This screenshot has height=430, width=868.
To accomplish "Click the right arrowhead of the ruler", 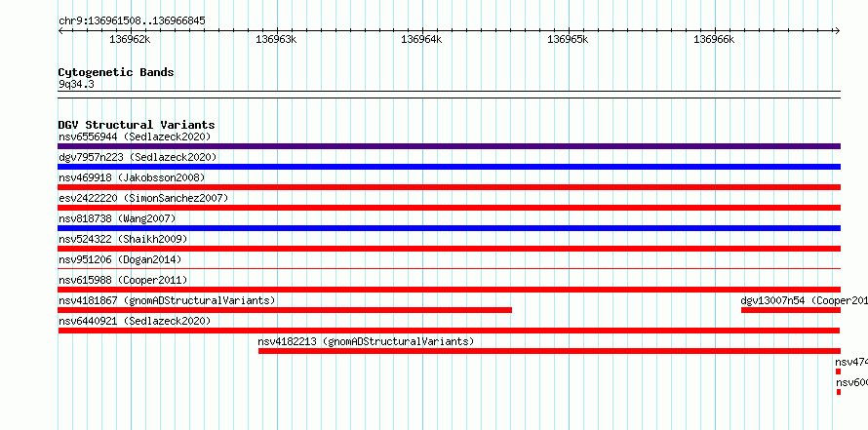I will [x=837, y=30].
